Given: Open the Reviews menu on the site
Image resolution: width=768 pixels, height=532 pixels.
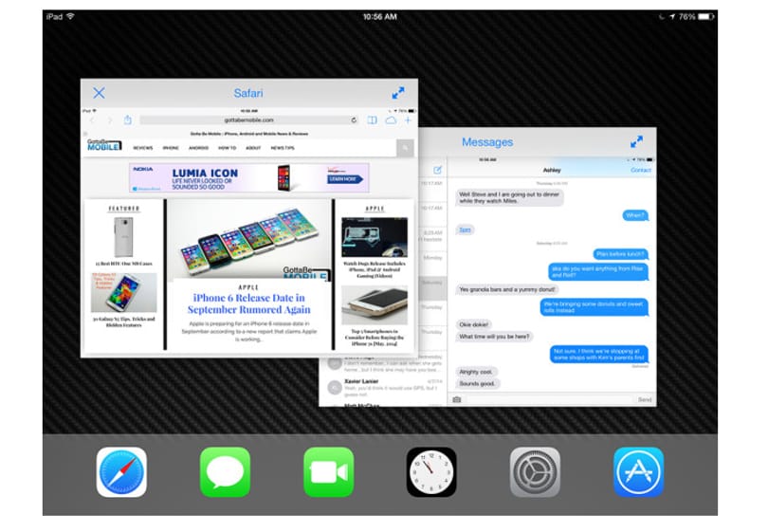Looking at the screenshot, I should click(143, 148).
